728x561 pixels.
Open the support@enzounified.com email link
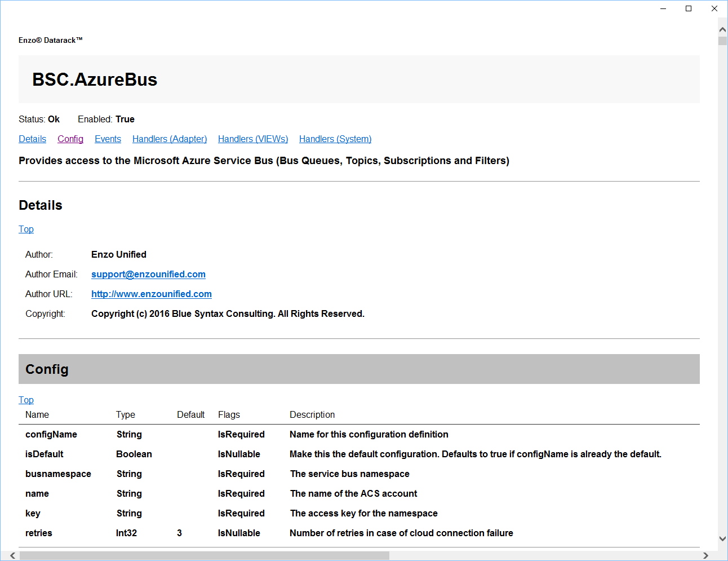148,274
